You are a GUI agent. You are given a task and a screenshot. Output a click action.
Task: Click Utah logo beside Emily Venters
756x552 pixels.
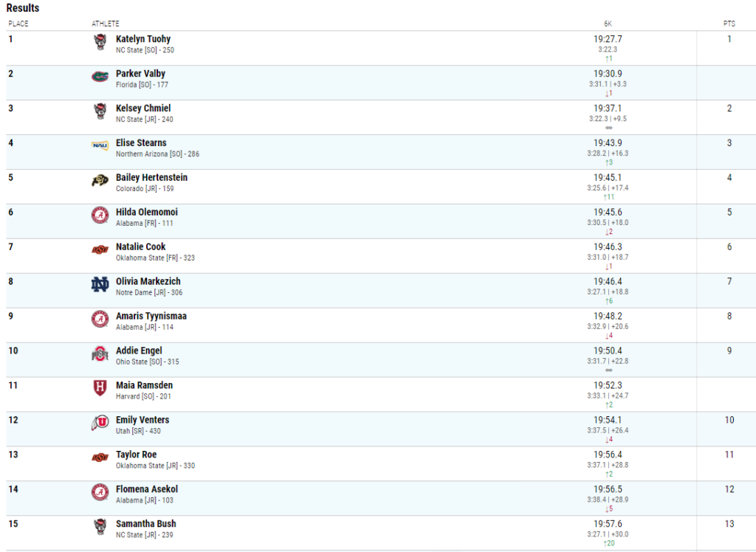click(100, 423)
